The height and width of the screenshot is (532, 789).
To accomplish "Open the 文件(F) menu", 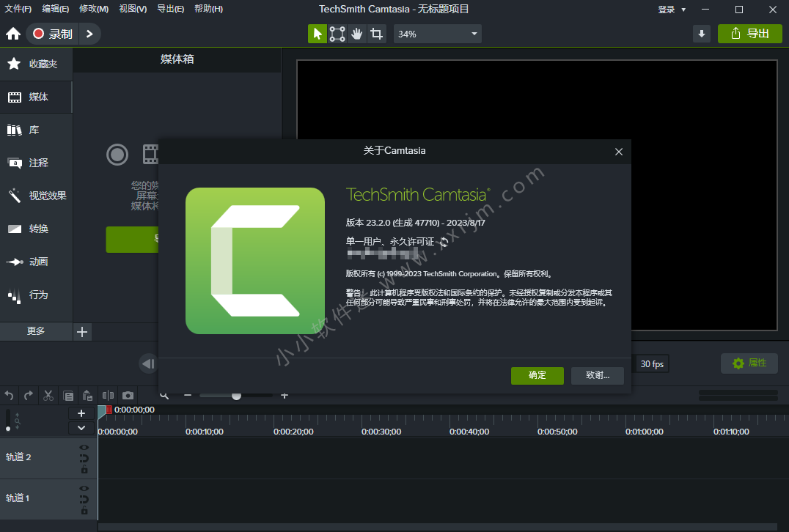I will [x=18, y=9].
